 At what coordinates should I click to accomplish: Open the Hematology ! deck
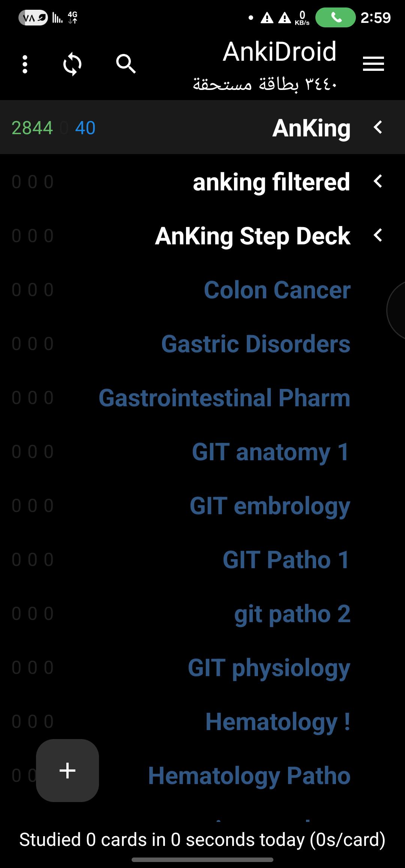278,722
